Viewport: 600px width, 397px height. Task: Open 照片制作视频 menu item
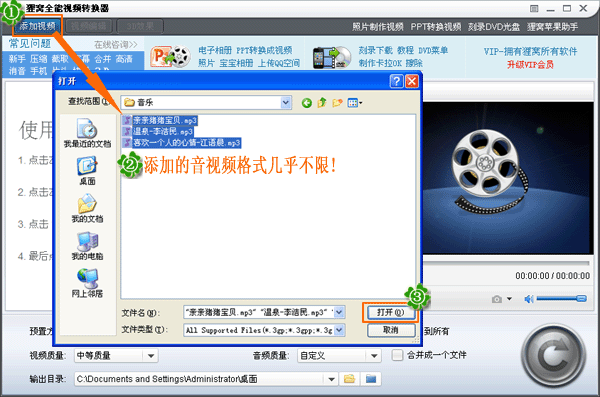coord(378,27)
